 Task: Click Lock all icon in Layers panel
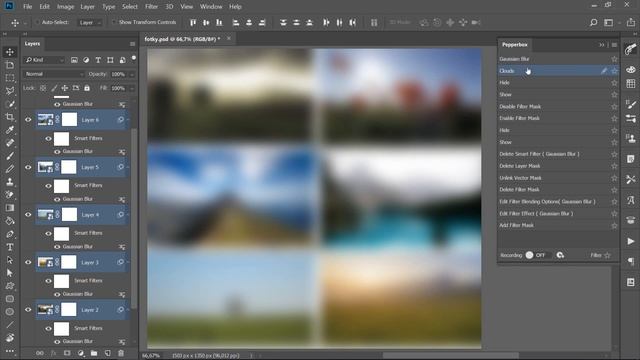point(87,88)
